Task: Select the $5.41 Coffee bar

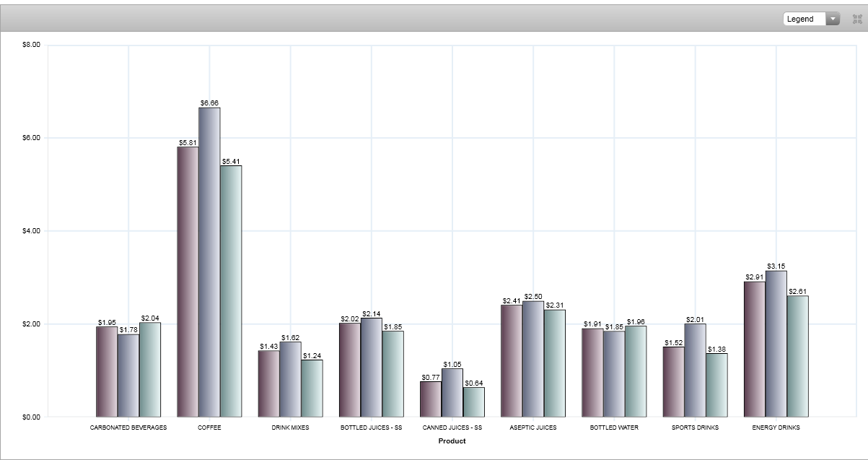Action: pos(231,291)
